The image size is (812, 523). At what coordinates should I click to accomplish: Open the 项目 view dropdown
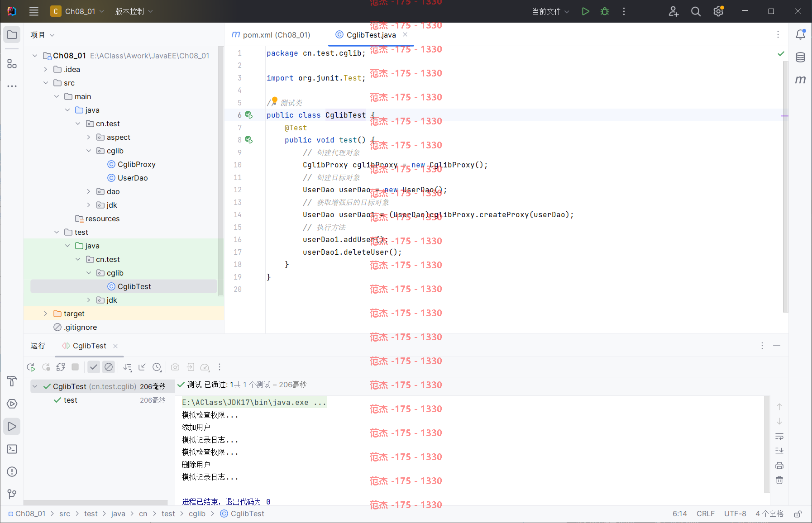pos(43,35)
